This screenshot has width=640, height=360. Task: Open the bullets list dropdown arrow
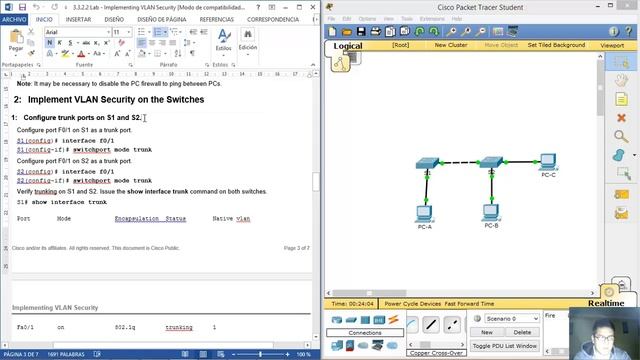pos(149,32)
